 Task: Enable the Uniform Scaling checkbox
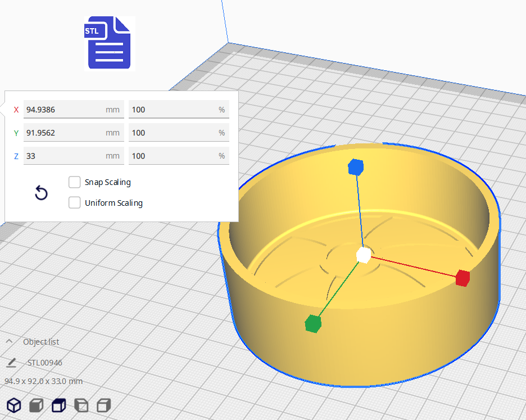[x=74, y=203]
